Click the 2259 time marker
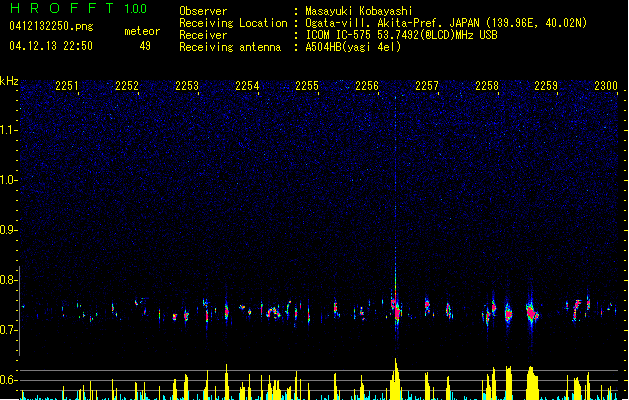Screen dimensions: 629x400 [x=546, y=85]
